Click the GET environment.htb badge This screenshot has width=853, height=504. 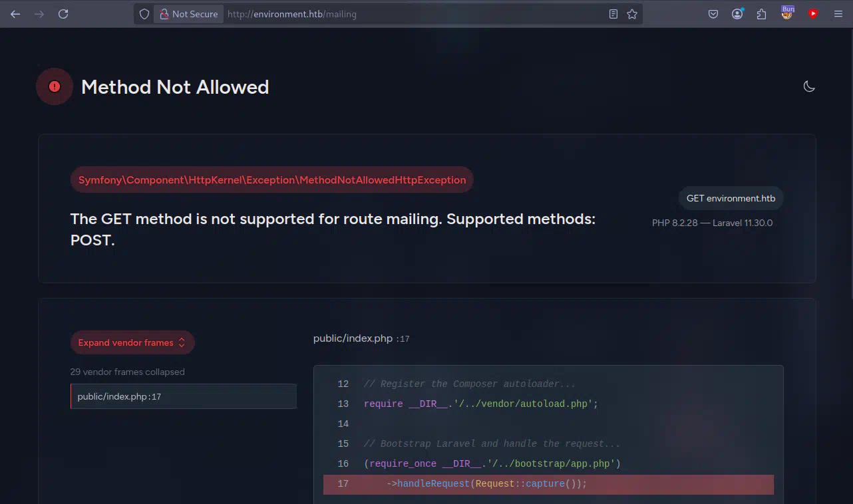(731, 198)
